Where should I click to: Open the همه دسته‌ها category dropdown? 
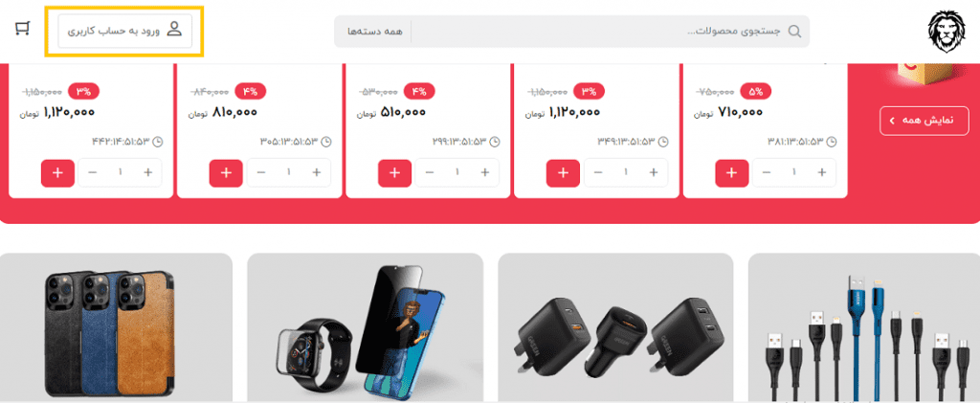[375, 32]
